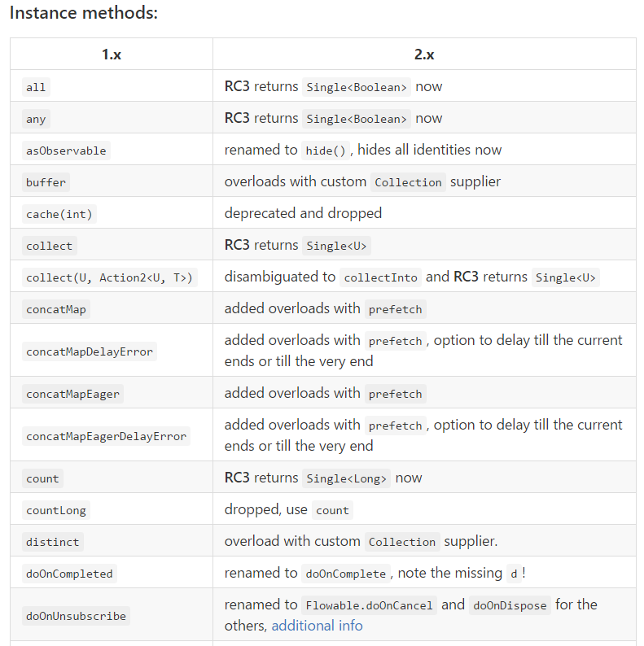Select the countLong method label
This screenshot has height=646, width=644.
(56, 510)
